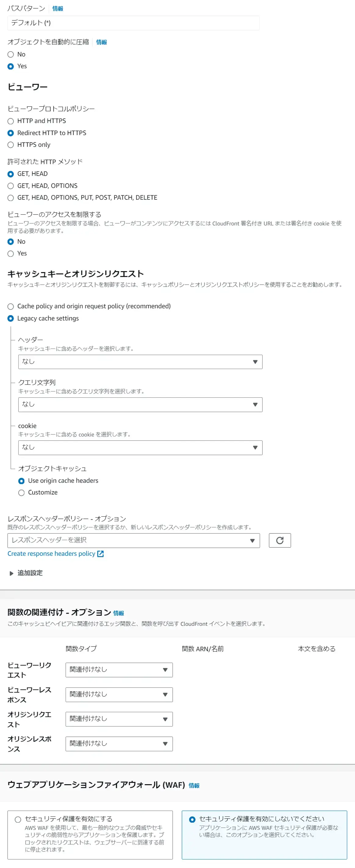The image size is (355, 868).
Task: Click the refresh icon beside response headers dropdown
Action: coord(280,540)
